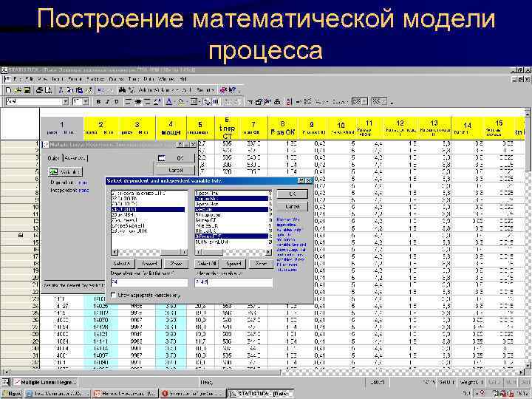Image resolution: width=532 pixels, height=399 pixels.
Task: Click Cancel in Multiple Linear Regression dialog
Action: (x=174, y=170)
